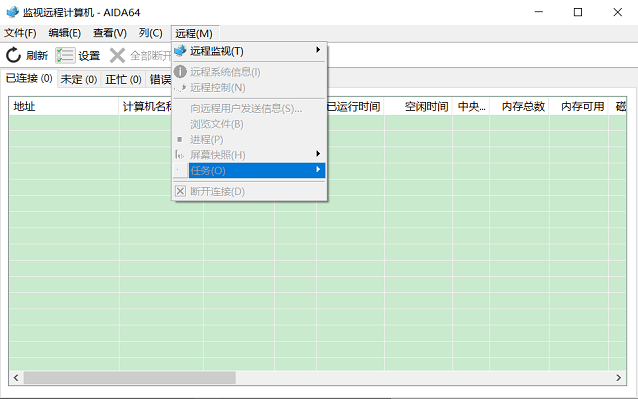This screenshot has height=399, width=638.
Task: Open Settings (设置) checklist icon
Action: point(65,55)
